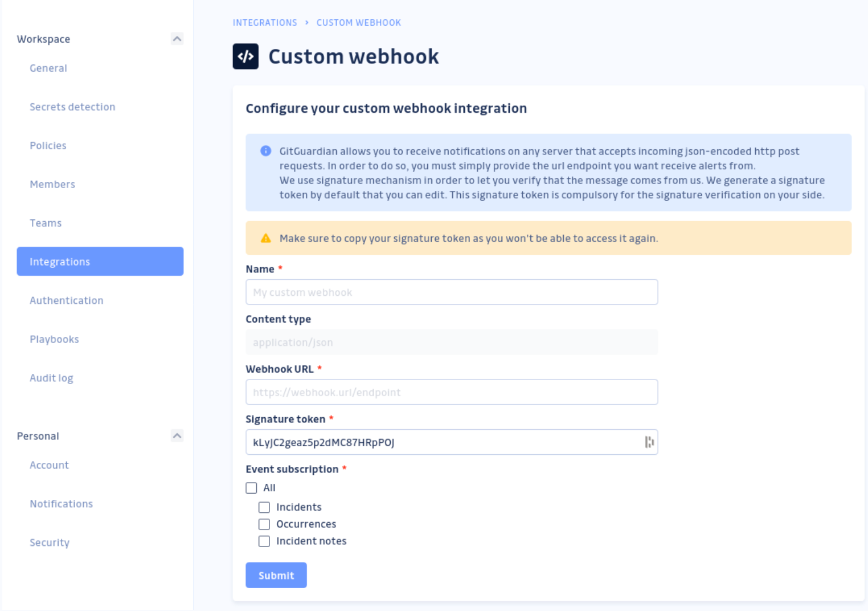868x611 pixels.
Task: Open personal Notifications settings
Action: pos(61,504)
